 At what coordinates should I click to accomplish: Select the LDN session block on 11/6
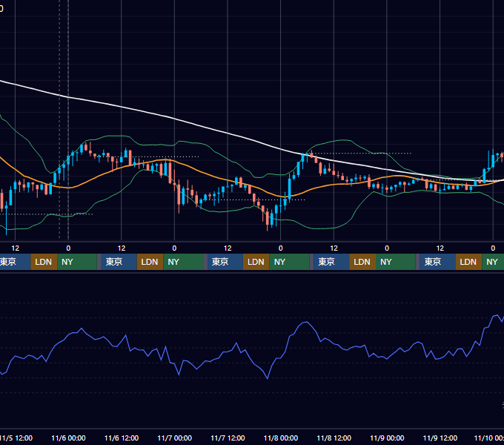point(150,262)
